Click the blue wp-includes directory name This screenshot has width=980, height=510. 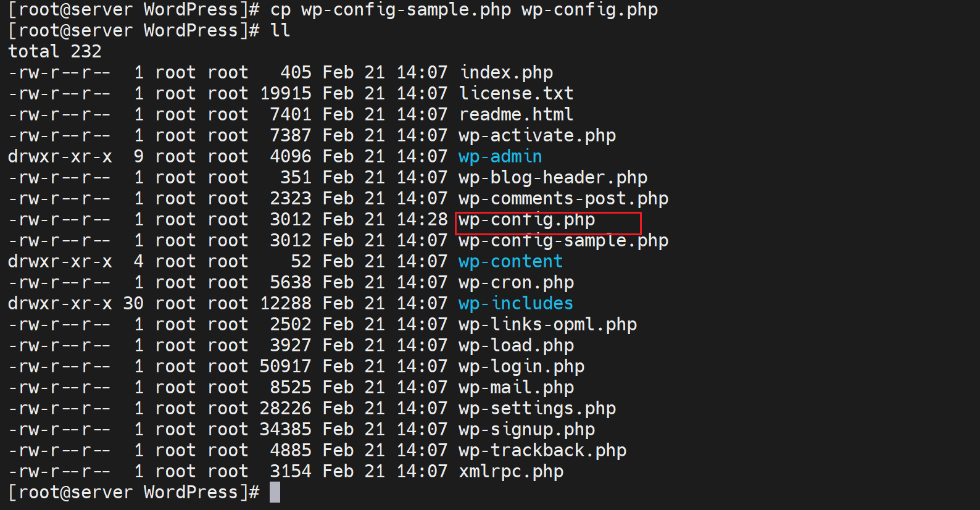pyautogui.click(x=515, y=304)
